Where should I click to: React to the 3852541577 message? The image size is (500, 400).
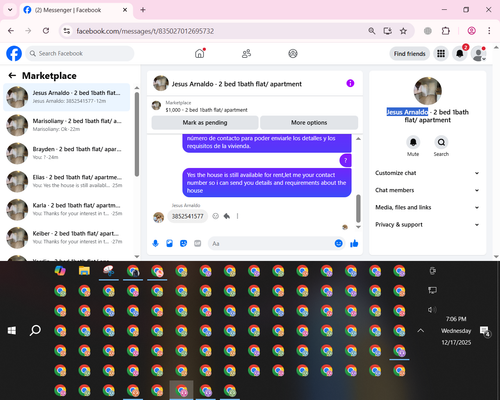(216, 216)
